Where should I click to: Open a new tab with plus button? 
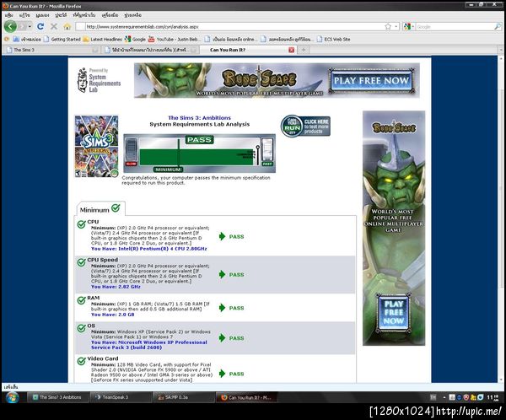[x=304, y=50]
